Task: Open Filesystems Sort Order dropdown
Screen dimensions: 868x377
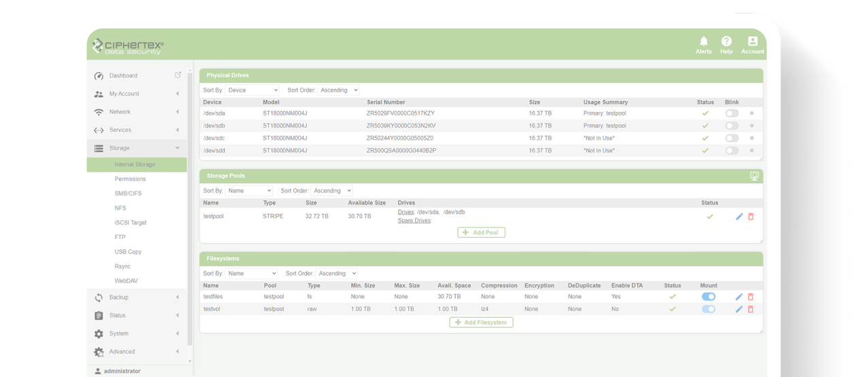Action: 337,274
